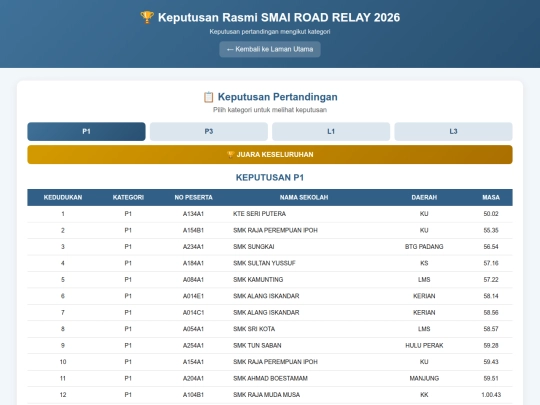Click the time 59.28
The image size is (540, 405).
tap(491, 346)
